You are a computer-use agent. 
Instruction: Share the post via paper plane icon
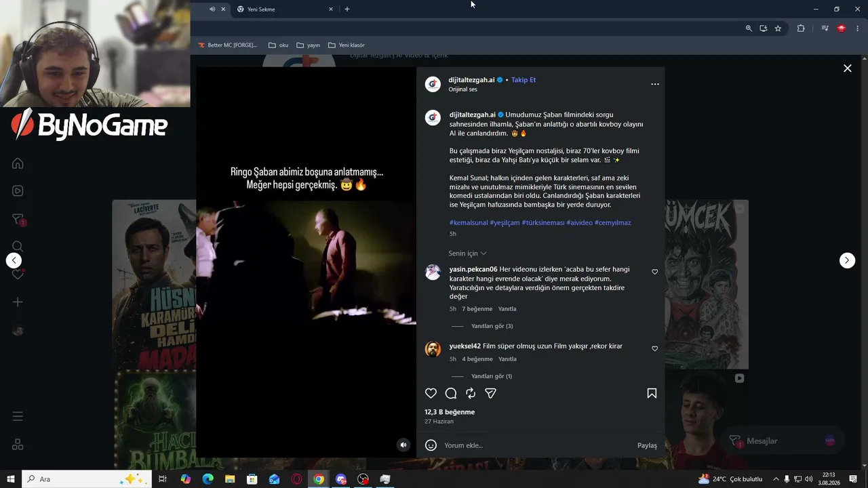click(x=491, y=393)
